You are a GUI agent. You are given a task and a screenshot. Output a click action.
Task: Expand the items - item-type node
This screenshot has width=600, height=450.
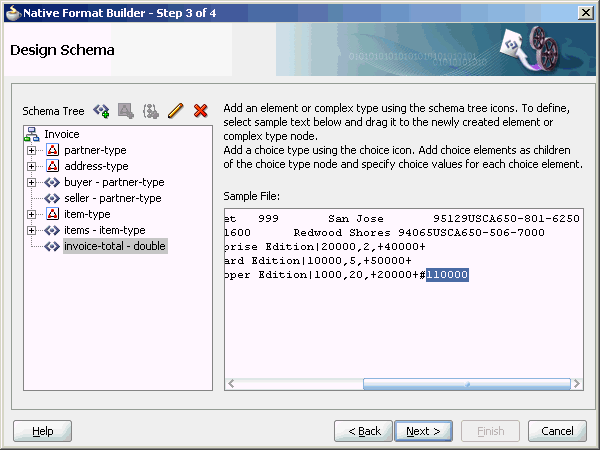(x=31, y=230)
